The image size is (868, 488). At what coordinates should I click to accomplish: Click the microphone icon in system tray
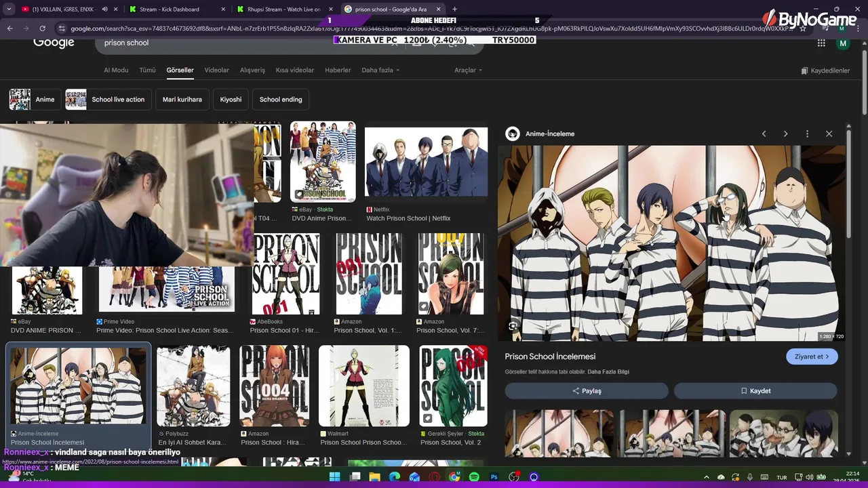click(x=749, y=477)
